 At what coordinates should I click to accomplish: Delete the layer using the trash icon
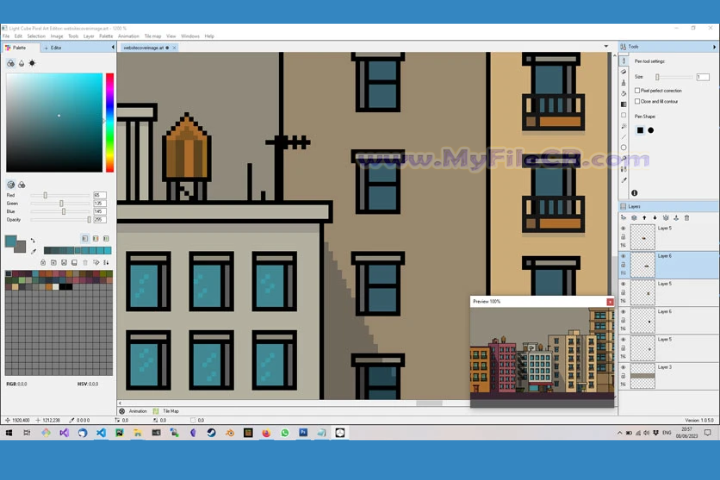687,218
